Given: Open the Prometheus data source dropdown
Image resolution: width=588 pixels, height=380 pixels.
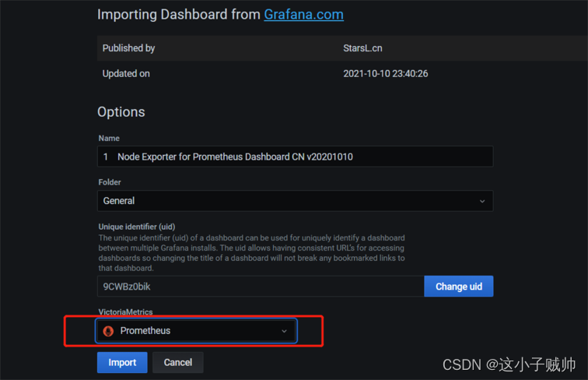Looking at the screenshot, I should [196, 331].
